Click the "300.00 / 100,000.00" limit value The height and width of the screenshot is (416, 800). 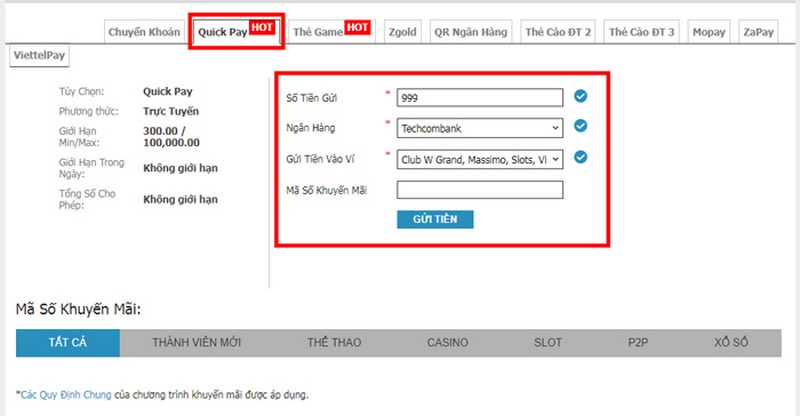click(x=171, y=137)
